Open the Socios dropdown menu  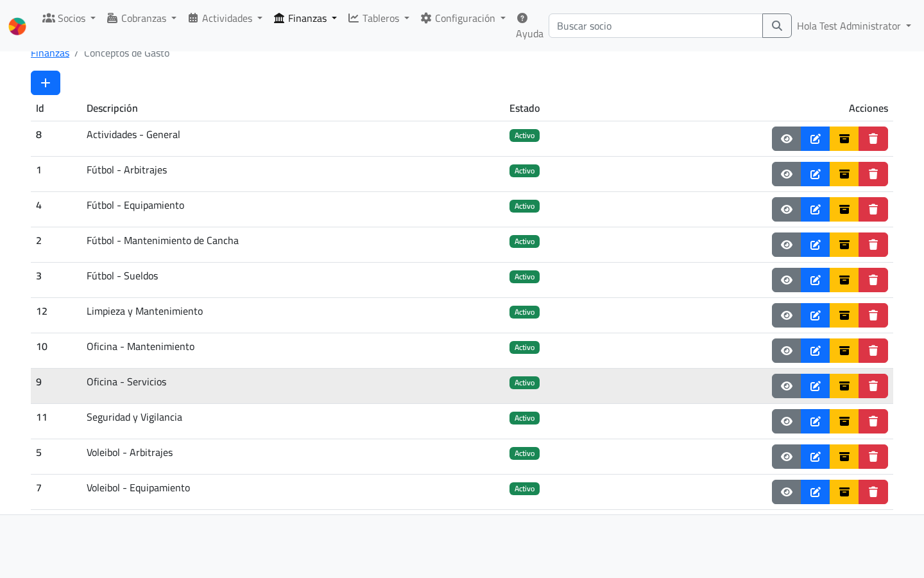(69, 18)
